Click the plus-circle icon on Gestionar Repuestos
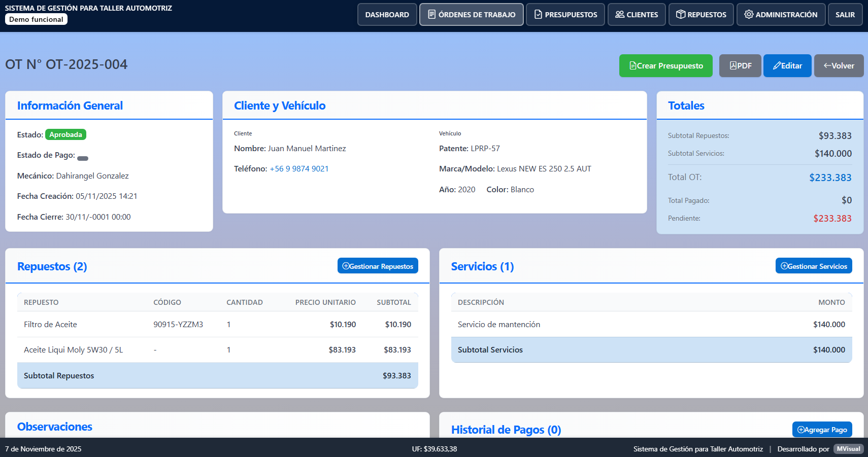 346,266
